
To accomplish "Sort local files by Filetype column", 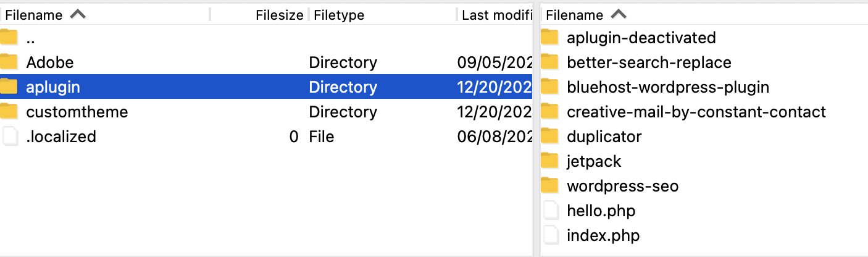I will tap(339, 15).
